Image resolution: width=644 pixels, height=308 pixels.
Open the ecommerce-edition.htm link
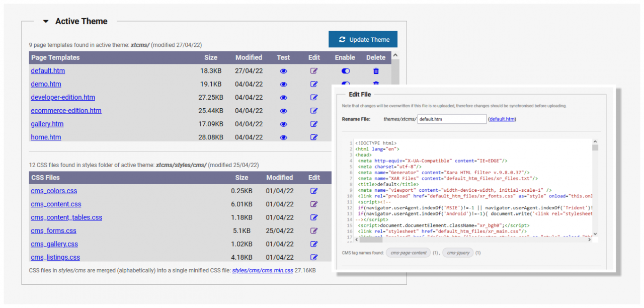click(66, 111)
